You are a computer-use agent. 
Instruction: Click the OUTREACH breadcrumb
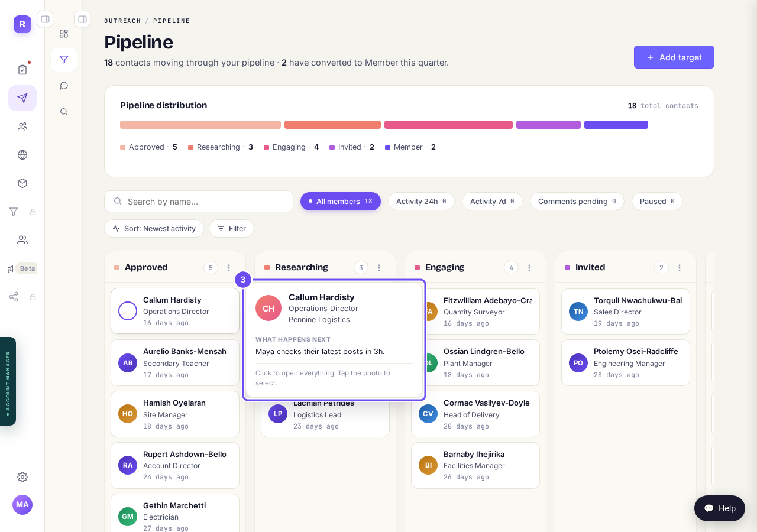click(122, 21)
